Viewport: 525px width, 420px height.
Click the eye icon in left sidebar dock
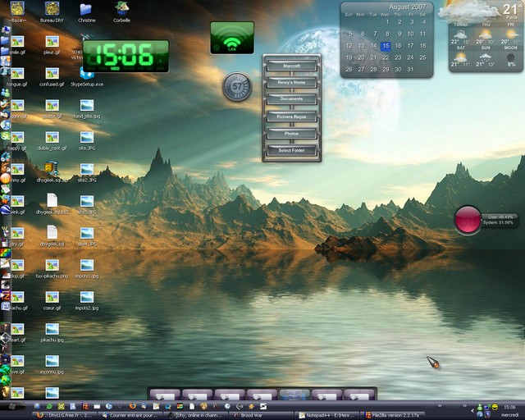pos(5,285)
